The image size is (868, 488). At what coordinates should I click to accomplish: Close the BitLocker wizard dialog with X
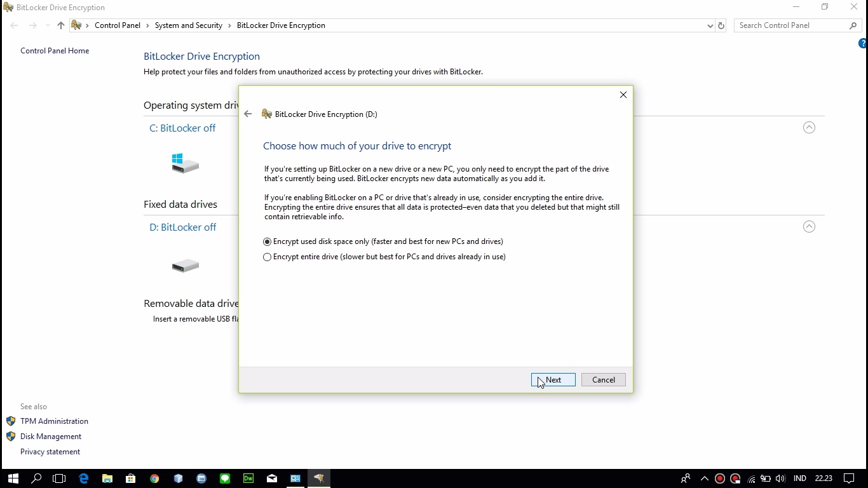623,95
